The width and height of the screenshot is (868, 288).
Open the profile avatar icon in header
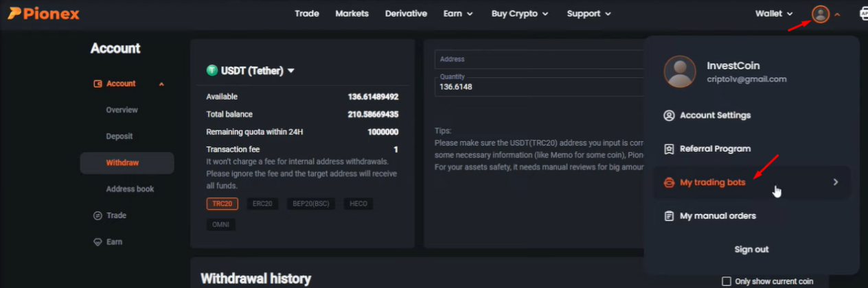(x=821, y=14)
